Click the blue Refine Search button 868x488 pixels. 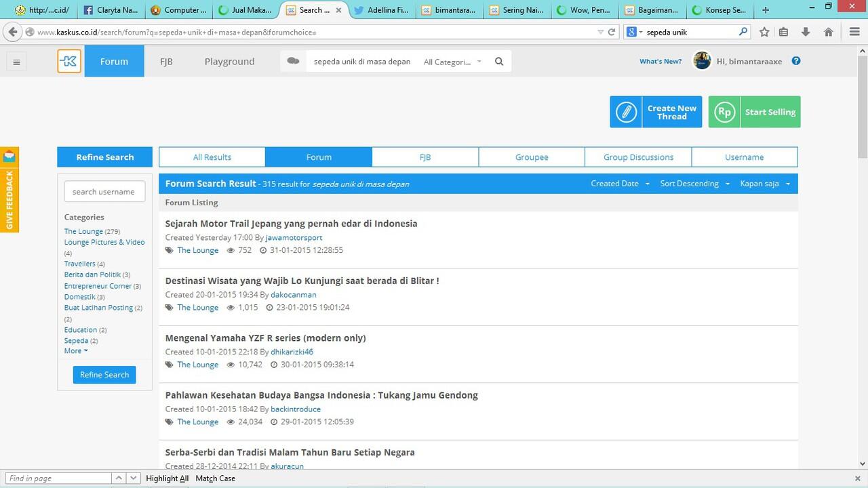pyautogui.click(x=104, y=375)
